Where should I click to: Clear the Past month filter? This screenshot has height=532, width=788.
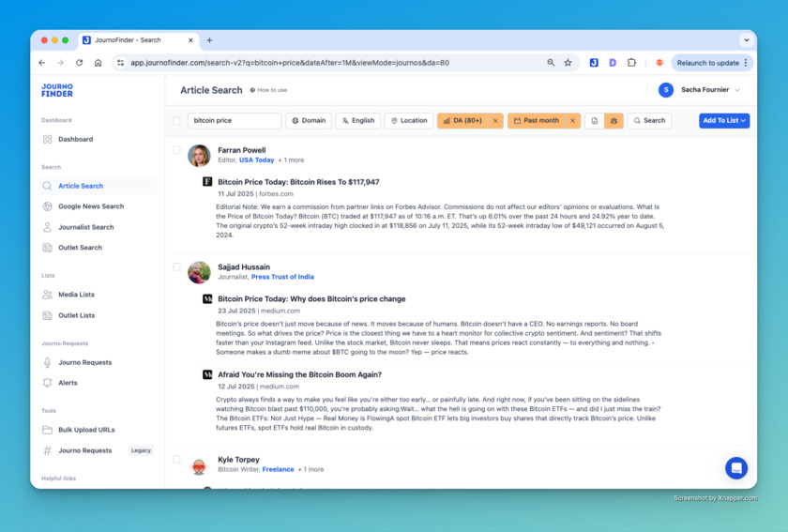tap(572, 121)
